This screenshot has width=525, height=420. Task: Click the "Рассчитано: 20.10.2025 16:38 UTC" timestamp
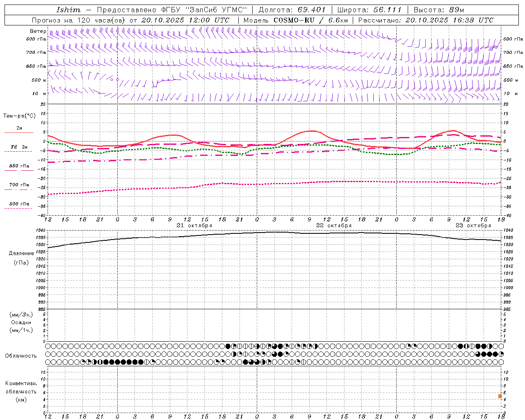click(426, 20)
